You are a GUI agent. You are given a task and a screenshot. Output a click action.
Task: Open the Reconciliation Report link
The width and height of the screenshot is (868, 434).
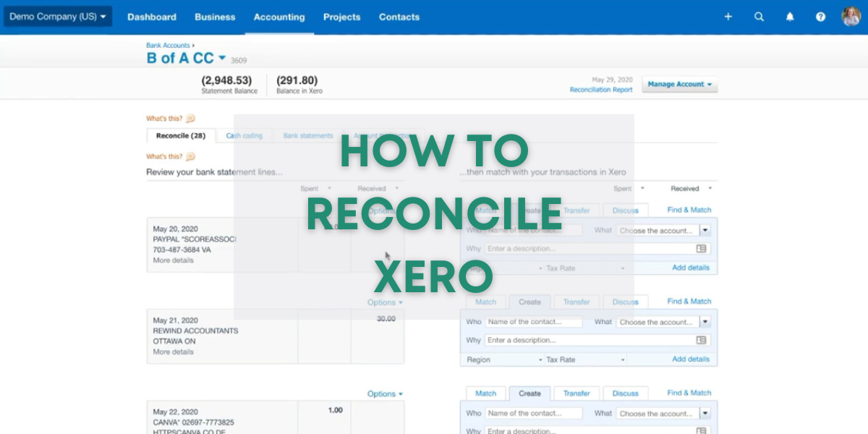click(600, 90)
